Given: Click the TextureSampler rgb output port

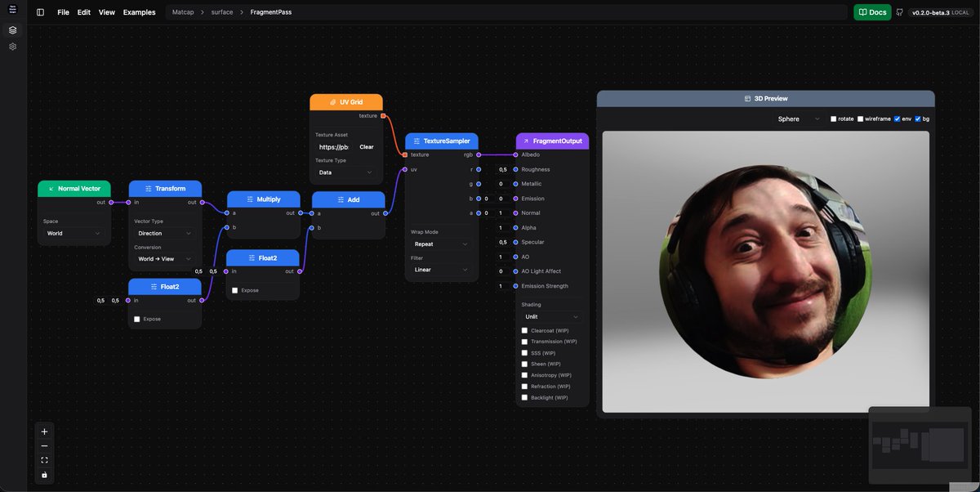Looking at the screenshot, I should pyautogui.click(x=479, y=154).
